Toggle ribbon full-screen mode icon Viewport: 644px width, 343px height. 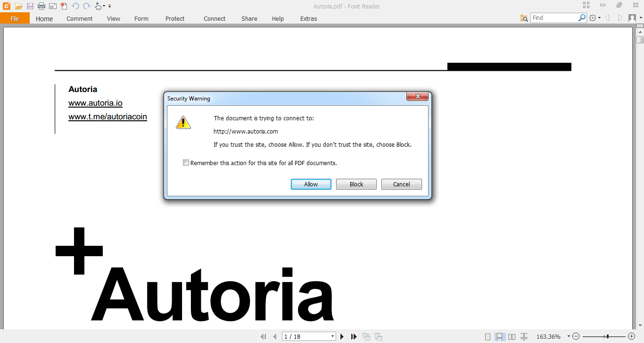pos(586,5)
